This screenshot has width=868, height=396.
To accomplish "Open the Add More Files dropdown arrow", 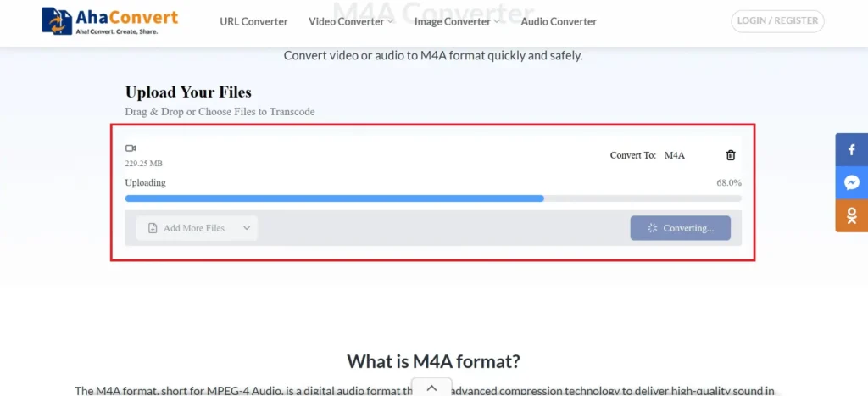I will coord(247,228).
